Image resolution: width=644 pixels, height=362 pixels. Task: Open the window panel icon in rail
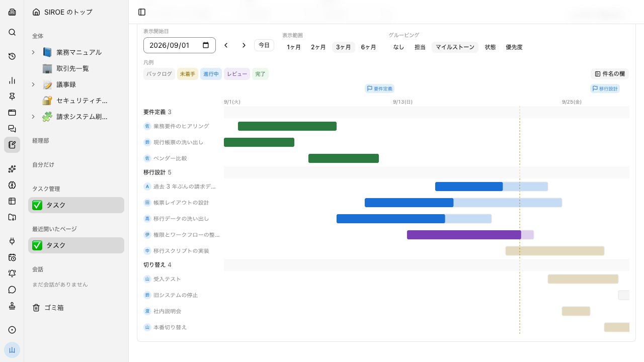click(x=12, y=113)
